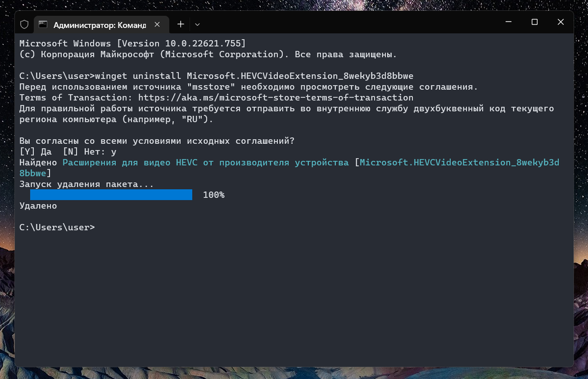Click the last C:\Users\user> prompt
588x379 pixels.
pos(57,227)
